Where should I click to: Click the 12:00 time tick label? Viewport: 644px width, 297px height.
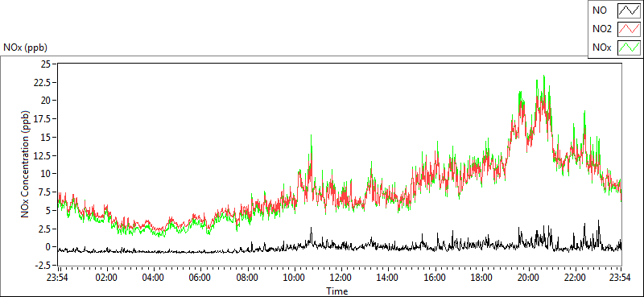(341, 278)
